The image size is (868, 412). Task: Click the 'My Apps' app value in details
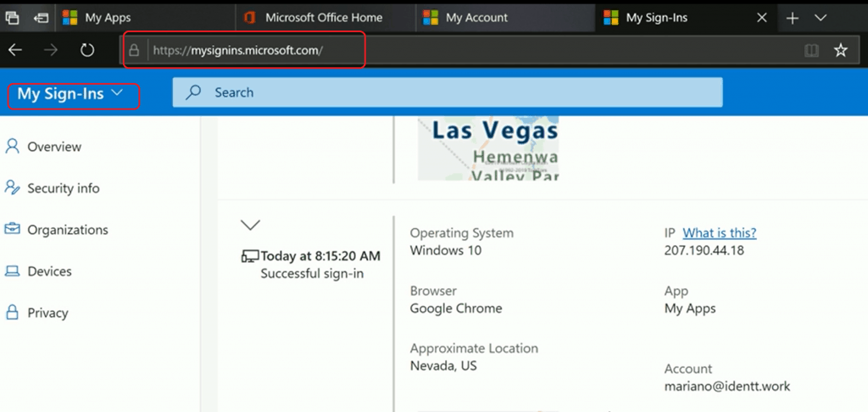click(690, 309)
